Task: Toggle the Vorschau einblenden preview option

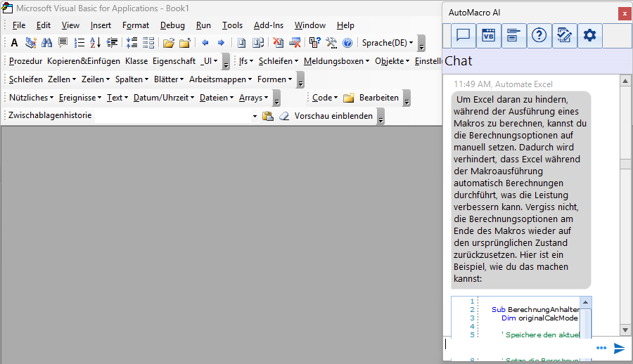Action: tap(333, 116)
